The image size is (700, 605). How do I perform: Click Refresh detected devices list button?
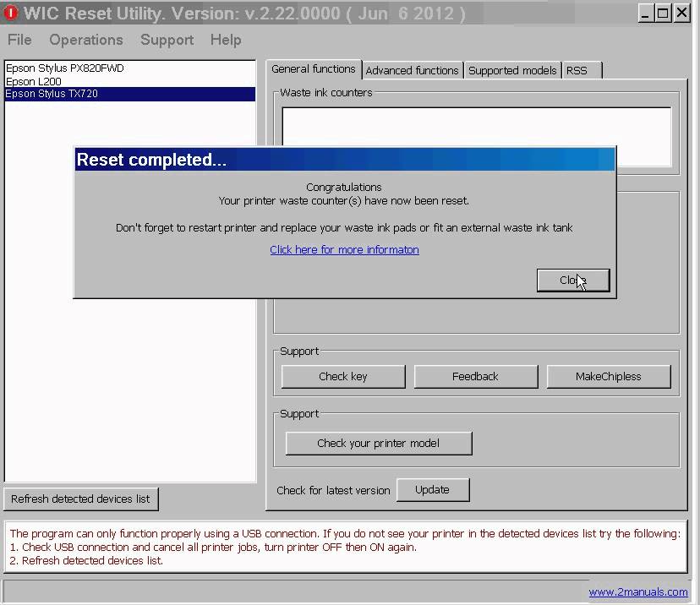click(x=81, y=499)
